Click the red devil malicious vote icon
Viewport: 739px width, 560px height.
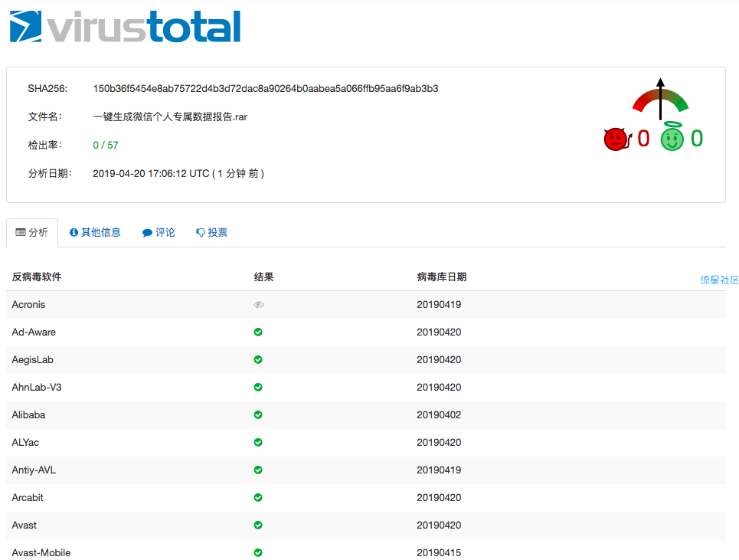pyautogui.click(x=617, y=139)
